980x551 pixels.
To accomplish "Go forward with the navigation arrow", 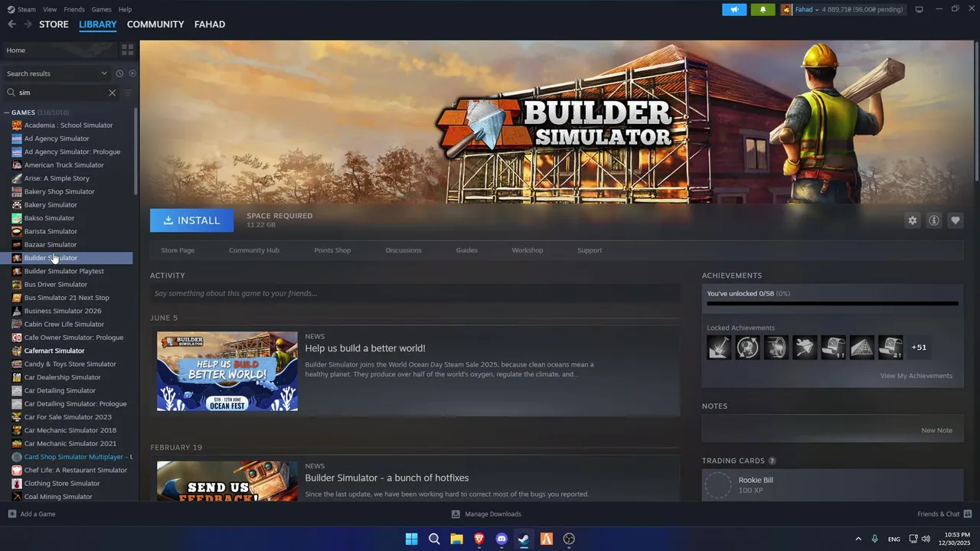I will click(28, 24).
